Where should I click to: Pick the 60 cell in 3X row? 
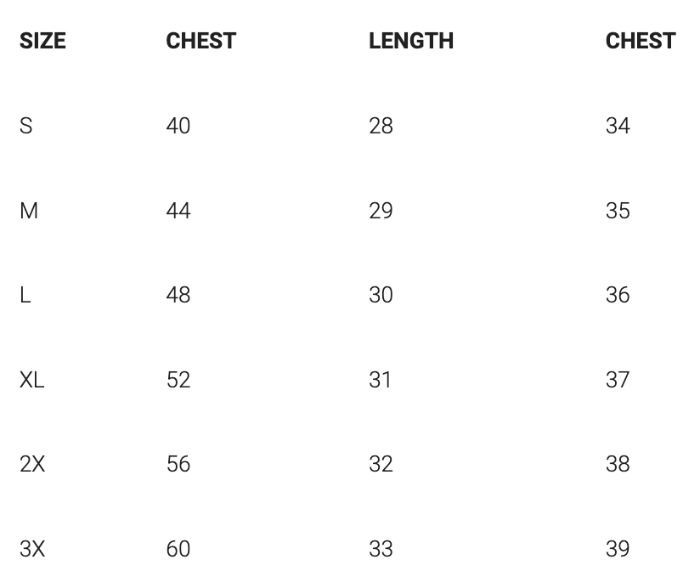pyautogui.click(x=178, y=549)
